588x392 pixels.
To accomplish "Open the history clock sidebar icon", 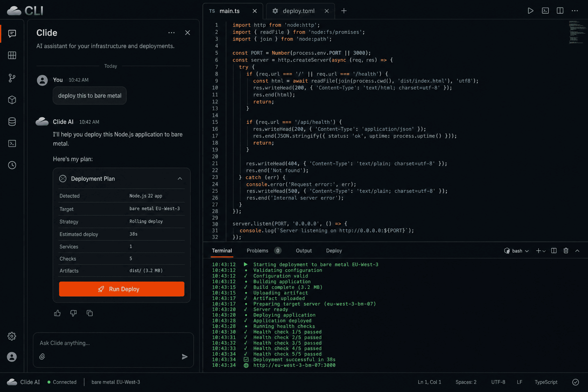I will 12,165.
